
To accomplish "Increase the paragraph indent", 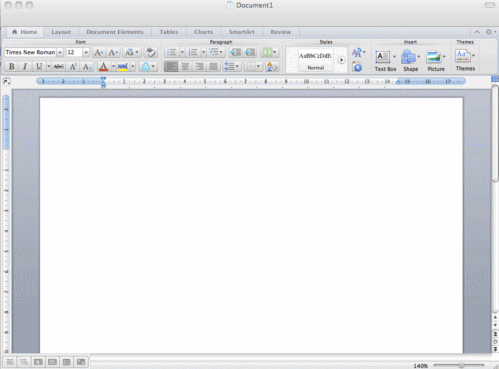I will [x=250, y=52].
